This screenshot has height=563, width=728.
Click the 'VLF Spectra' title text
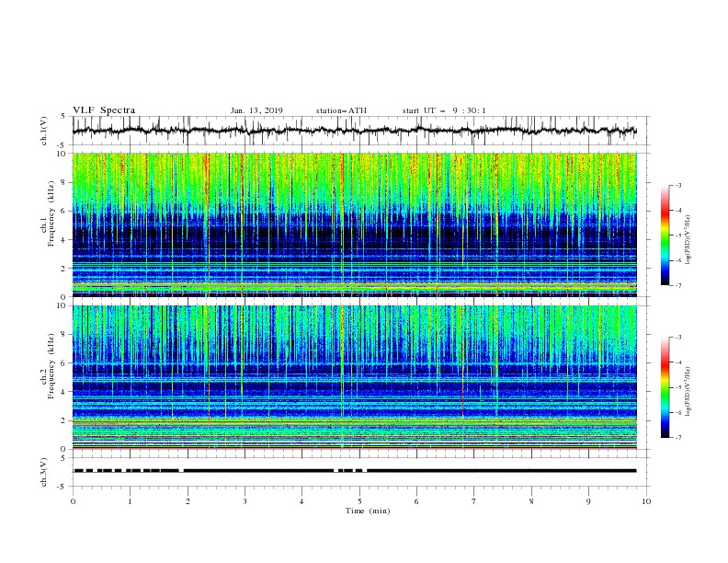(x=104, y=110)
